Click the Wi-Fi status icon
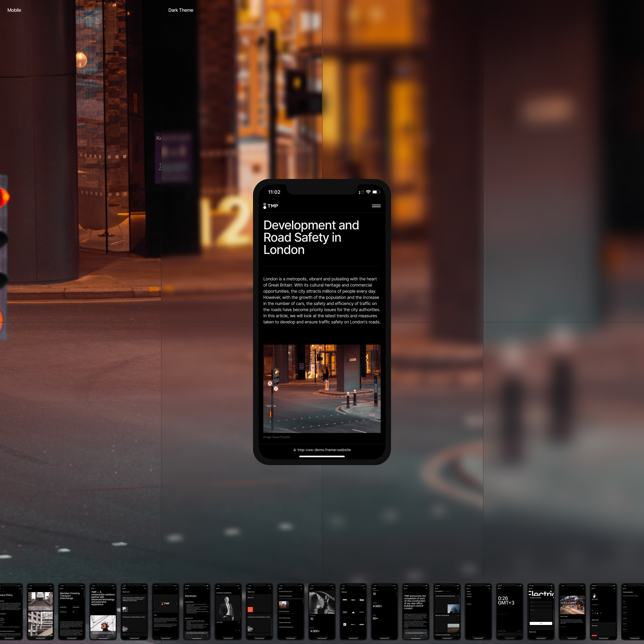The width and height of the screenshot is (644, 644). click(x=368, y=192)
